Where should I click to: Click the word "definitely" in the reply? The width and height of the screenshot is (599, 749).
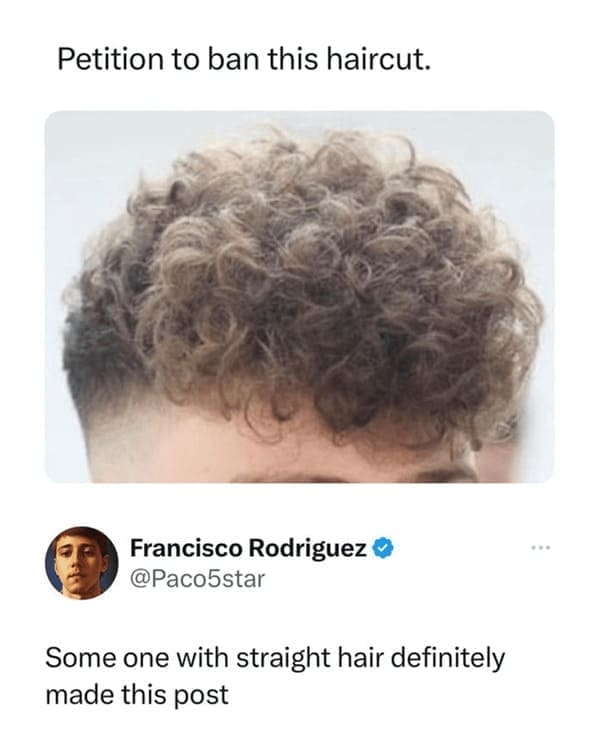click(x=448, y=658)
